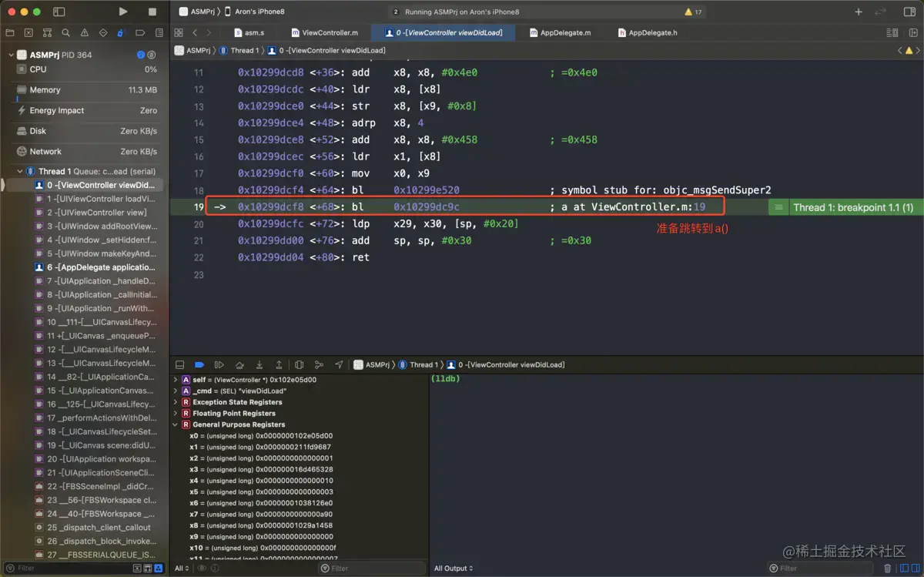Expand the _cmd variable
Viewport: 924px width, 577px height.
click(x=176, y=391)
